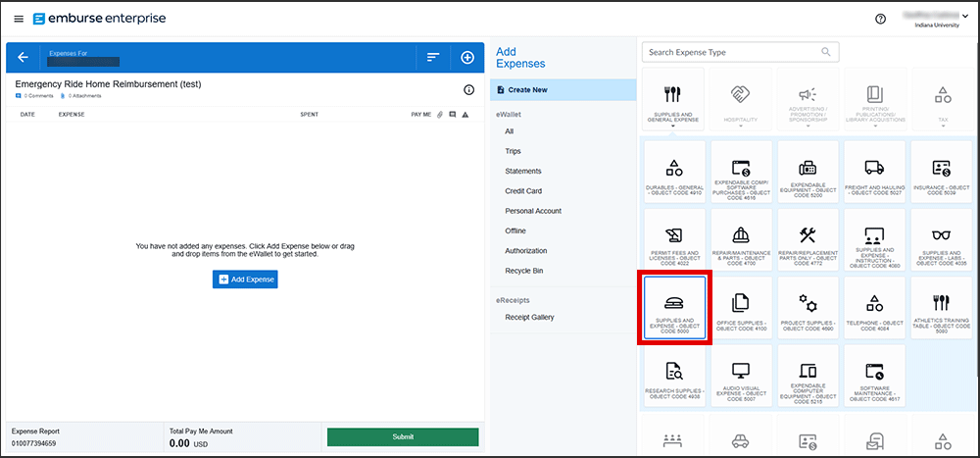The width and height of the screenshot is (980, 458).
Task: Open the hamburger navigation menu
Action: point(19,19)
